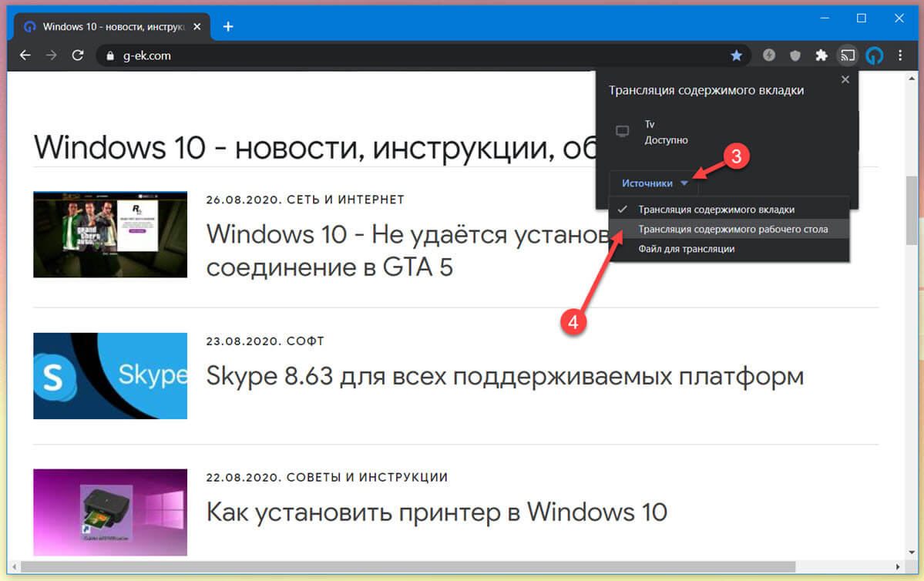Open Советы и инструкции category link
Screen dimensions: 924x581
click(x=367, y=477)
